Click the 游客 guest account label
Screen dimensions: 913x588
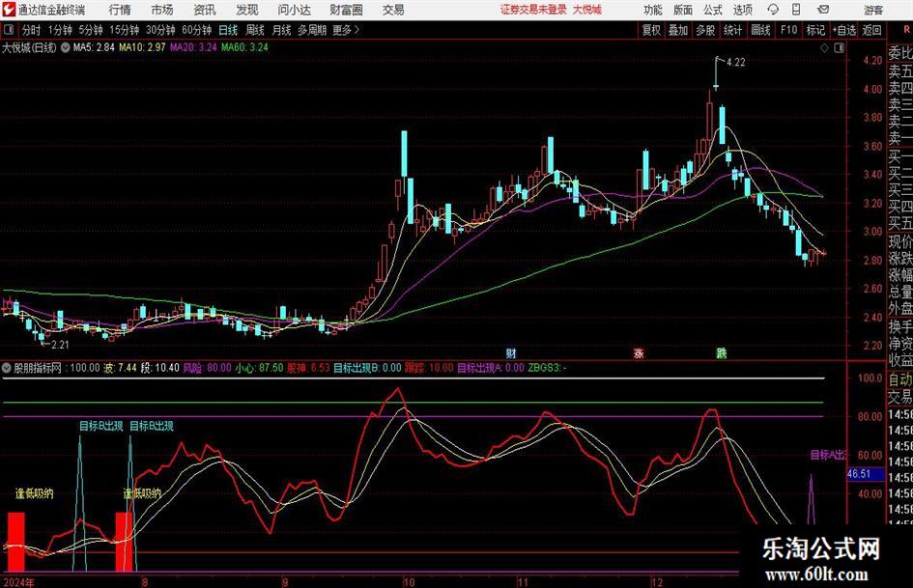(x=872, y=10)
